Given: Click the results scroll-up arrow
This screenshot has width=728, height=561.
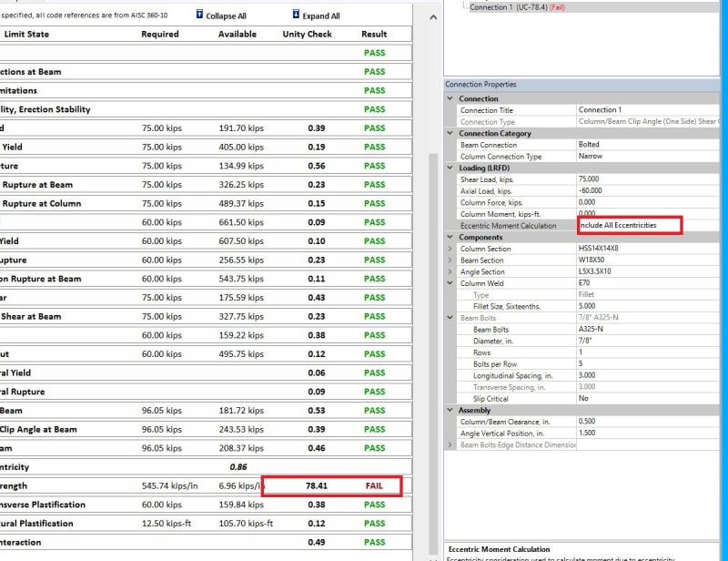Looking at the screenshot, I should pos(433,17).
